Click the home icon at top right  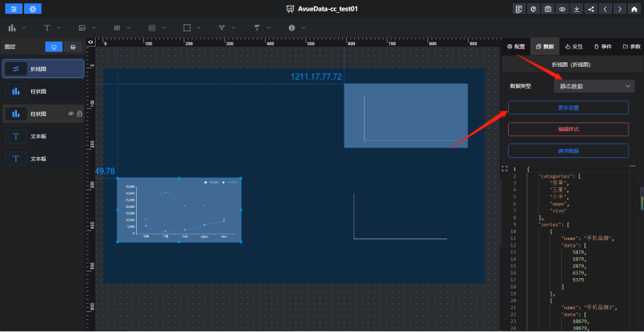click(x=635, y=9)
